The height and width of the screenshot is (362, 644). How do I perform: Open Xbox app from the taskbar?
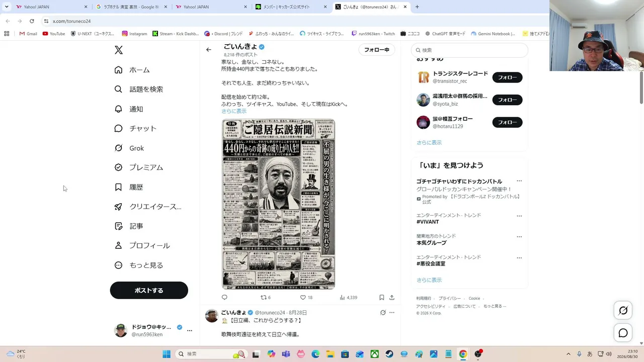375,354
